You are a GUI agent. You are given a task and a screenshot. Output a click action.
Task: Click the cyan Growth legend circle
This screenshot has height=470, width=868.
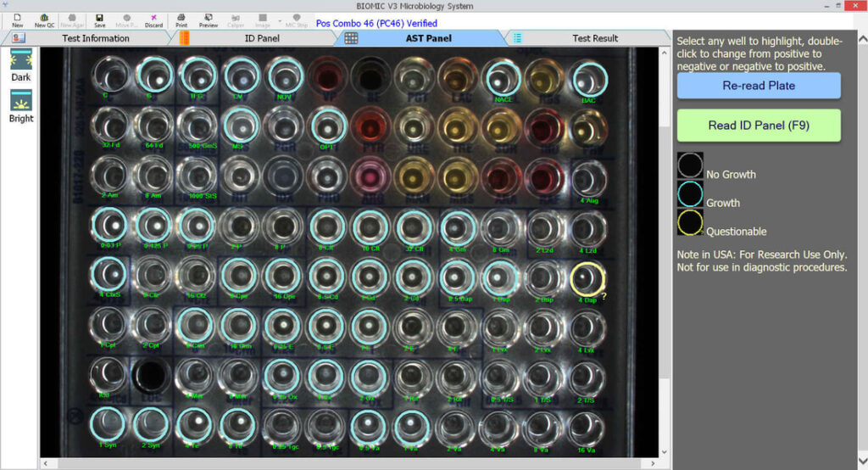[690, 194]
